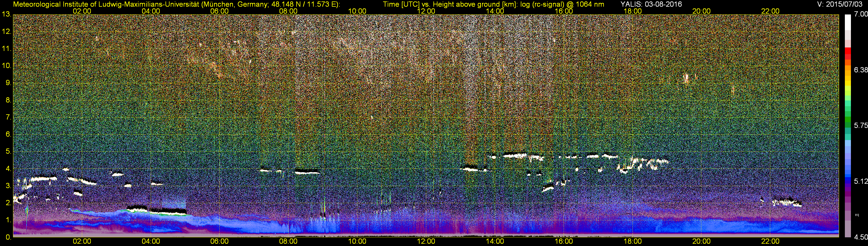Screen dimensions: 868x246
Task: Click the 12:00 label on the bottom time axis
Action: [x=426, y=242]
